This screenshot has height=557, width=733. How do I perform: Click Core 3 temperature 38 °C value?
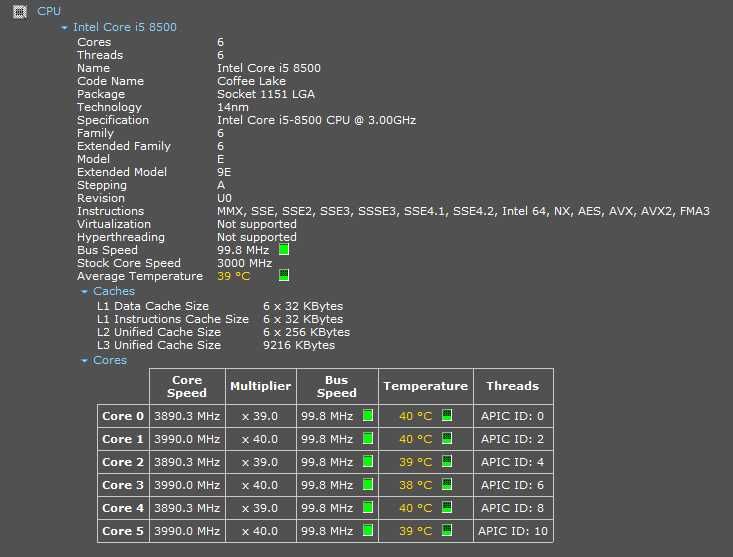(x=415, y=485)
